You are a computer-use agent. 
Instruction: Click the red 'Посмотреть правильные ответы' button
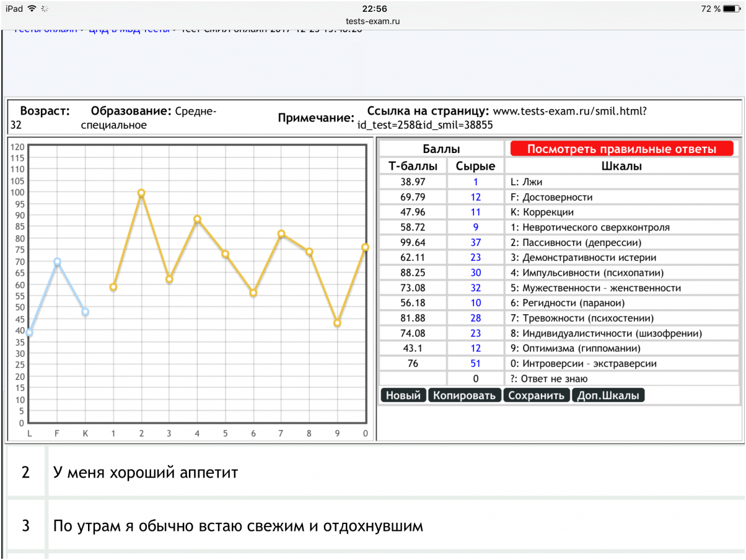point(621,149)
